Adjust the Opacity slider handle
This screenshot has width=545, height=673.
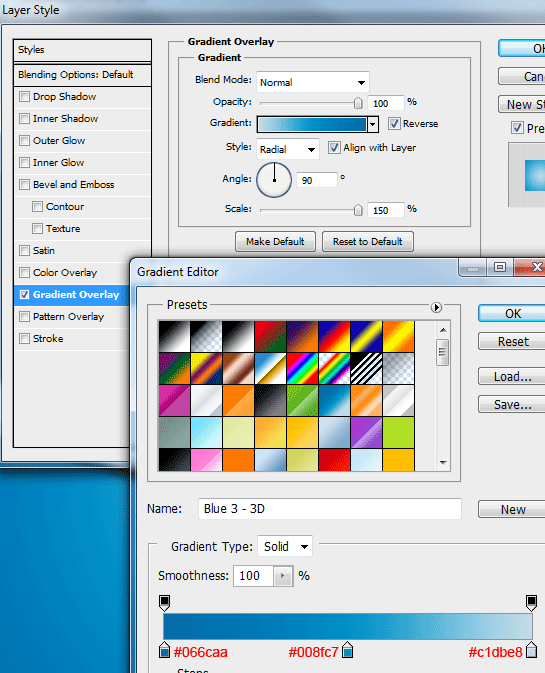358,103
